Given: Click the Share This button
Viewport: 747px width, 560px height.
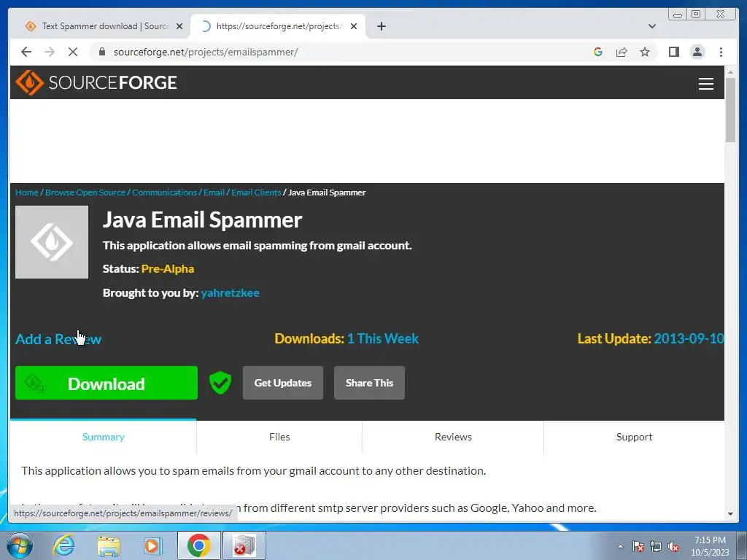Looking at the screenshot, I should (369, 383).
